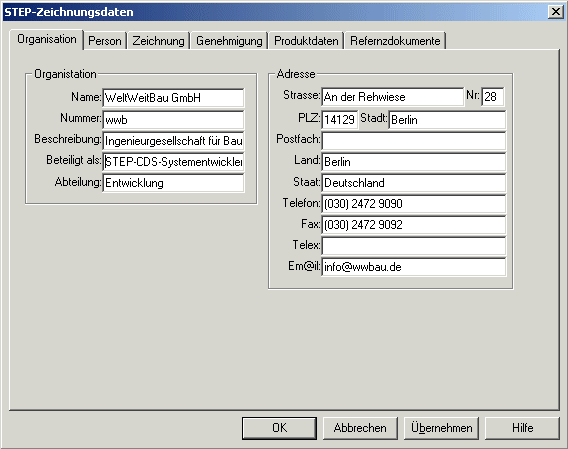Select the Abteilung field with Entwicklung

(174, 183)
